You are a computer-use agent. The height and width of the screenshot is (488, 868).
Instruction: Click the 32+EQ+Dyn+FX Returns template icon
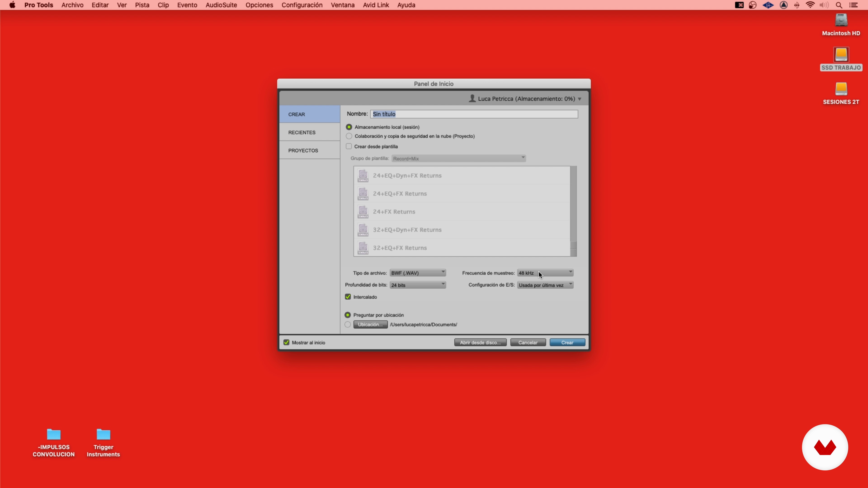(363, 230)
